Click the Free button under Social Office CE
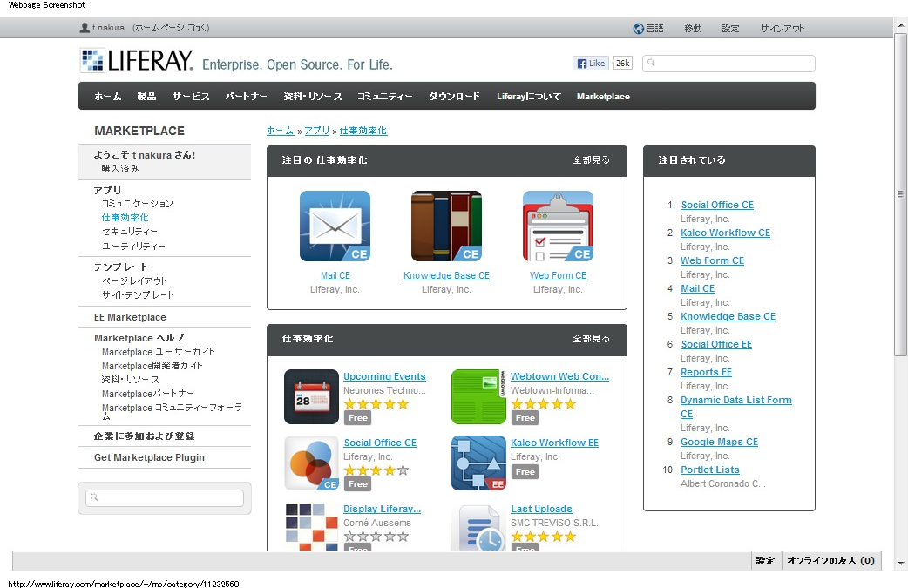The width and height of the screenshot is (908, 588). pos(358,483)
